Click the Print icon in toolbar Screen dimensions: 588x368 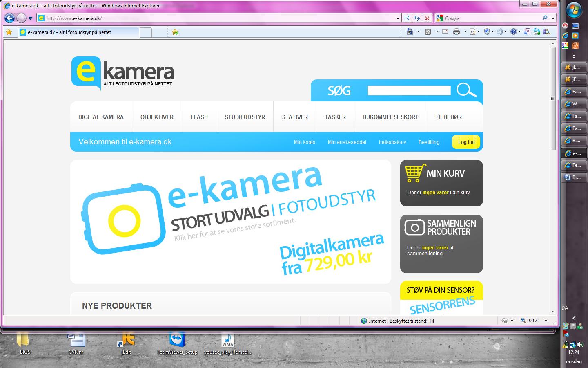click(x=457, y=32)
